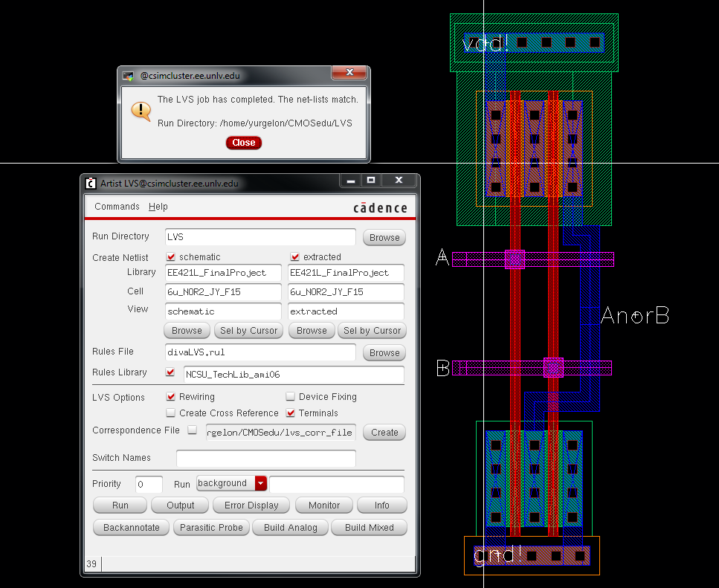The width and height of the screenshot is (719, 588).
Task: Enable the Create Cross Reference option
Action: 171,413
